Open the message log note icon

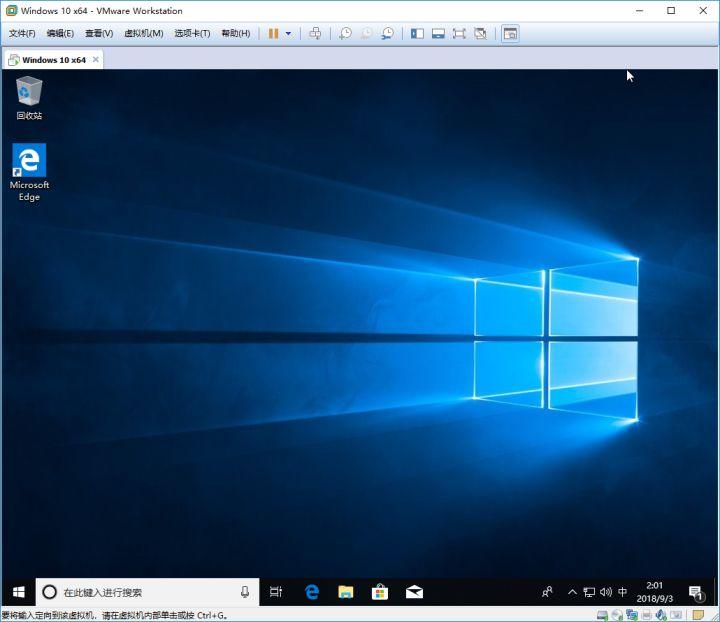click(x=698, y=615)
